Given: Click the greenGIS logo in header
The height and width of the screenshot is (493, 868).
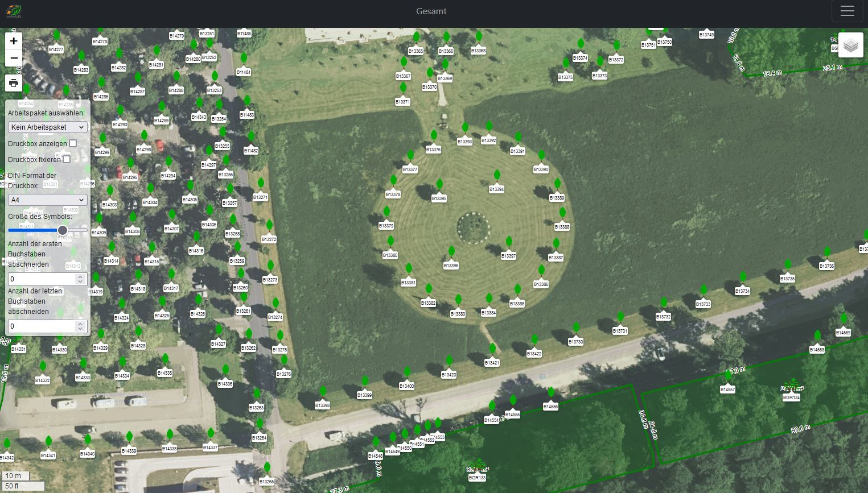Looking at the screenshot, I should pos(14,11).
